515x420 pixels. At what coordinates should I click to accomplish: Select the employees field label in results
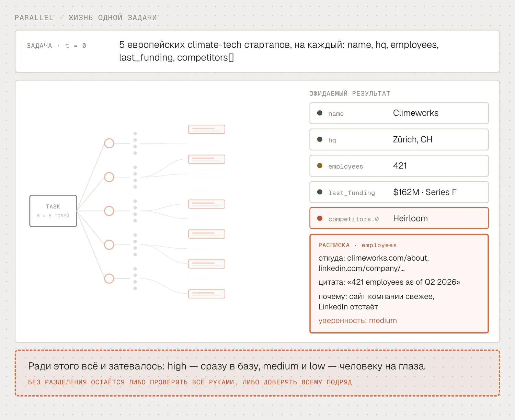point(346,167)
